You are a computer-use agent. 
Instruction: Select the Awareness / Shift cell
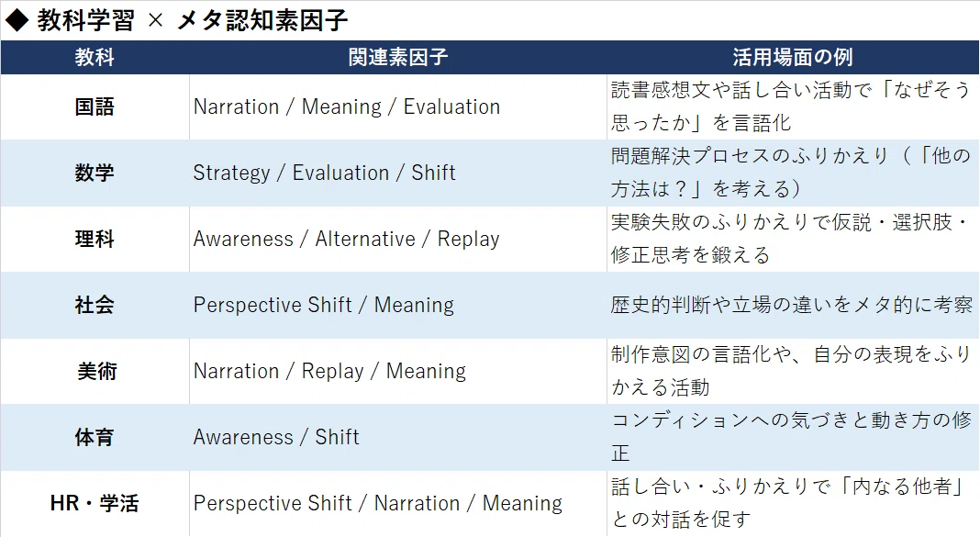coord(397,437)
